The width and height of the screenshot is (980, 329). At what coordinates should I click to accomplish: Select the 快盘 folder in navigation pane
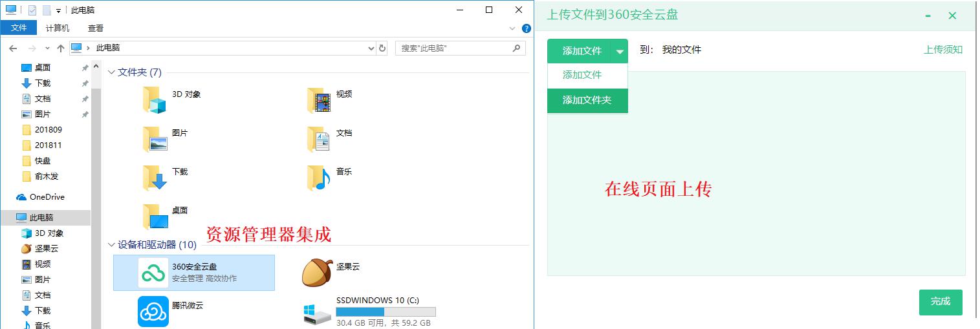click(x=36, y=161)
